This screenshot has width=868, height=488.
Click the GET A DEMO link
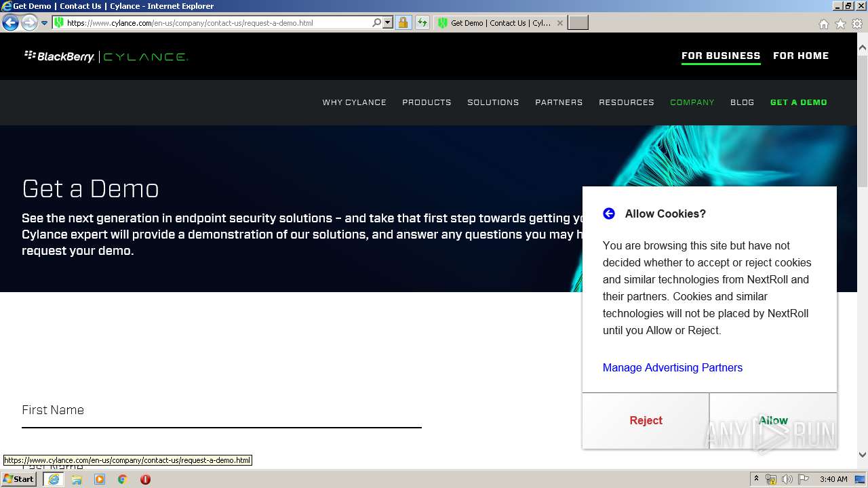(x=799, y=102)
